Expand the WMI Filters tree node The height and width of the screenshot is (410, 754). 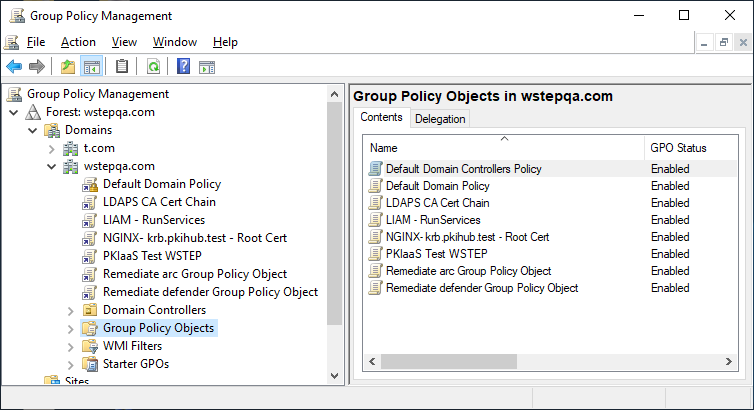(70, 346)
